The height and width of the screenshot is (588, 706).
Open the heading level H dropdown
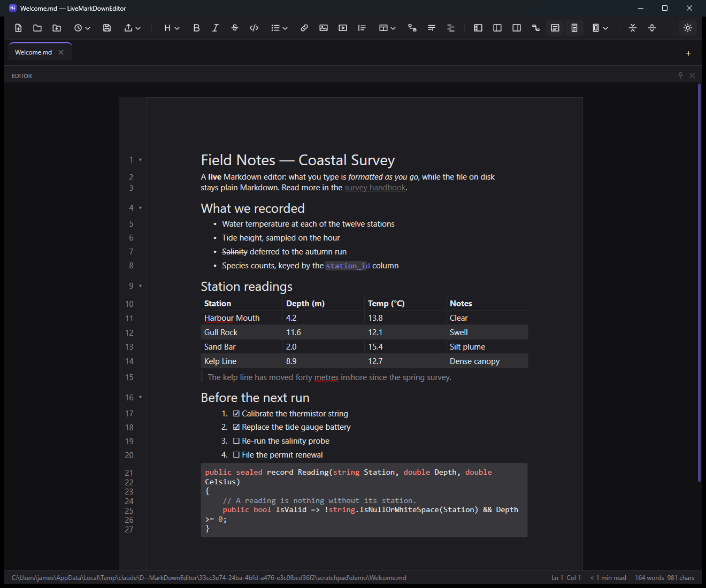[x=171, y=28]
